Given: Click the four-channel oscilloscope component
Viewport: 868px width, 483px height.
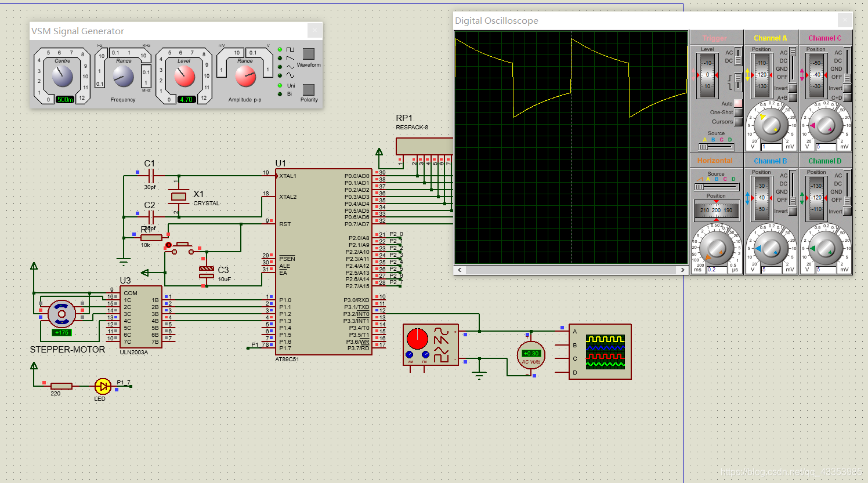Looking at the screenshot, I should pos(600,352).
